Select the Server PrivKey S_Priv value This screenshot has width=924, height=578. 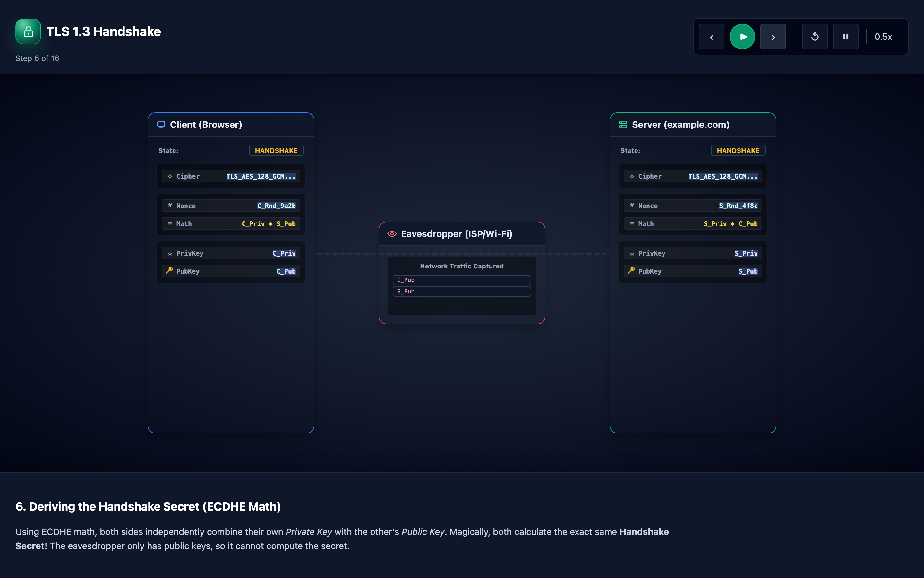point(746,253)
